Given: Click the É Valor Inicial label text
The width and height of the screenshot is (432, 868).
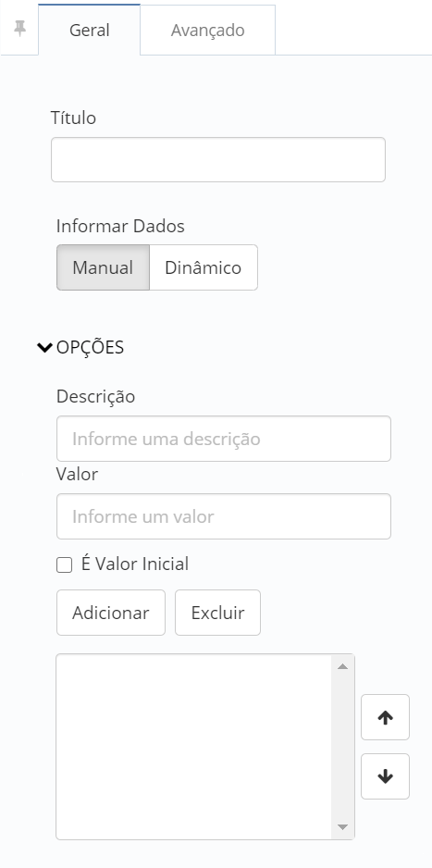Looking at the screenshot, I should pos(135,564).
